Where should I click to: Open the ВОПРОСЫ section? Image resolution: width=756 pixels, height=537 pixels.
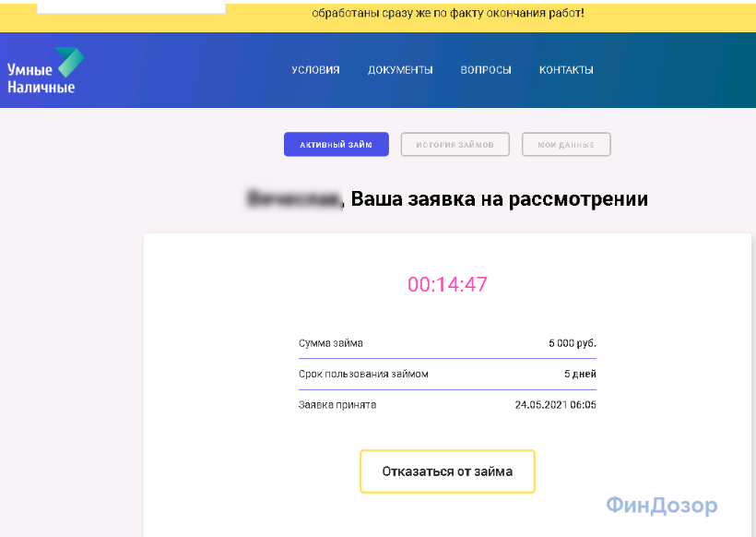pyautogui.click(x=486, y=70)
